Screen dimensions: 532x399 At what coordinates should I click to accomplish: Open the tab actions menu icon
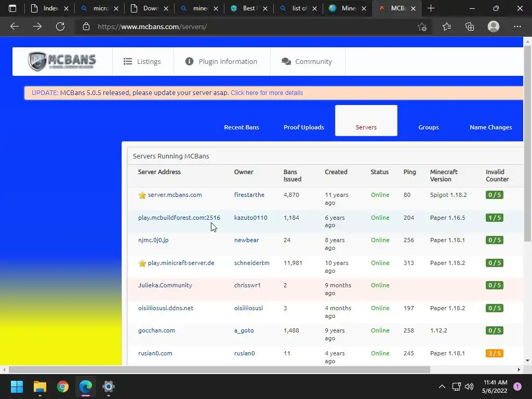(12, 8)
